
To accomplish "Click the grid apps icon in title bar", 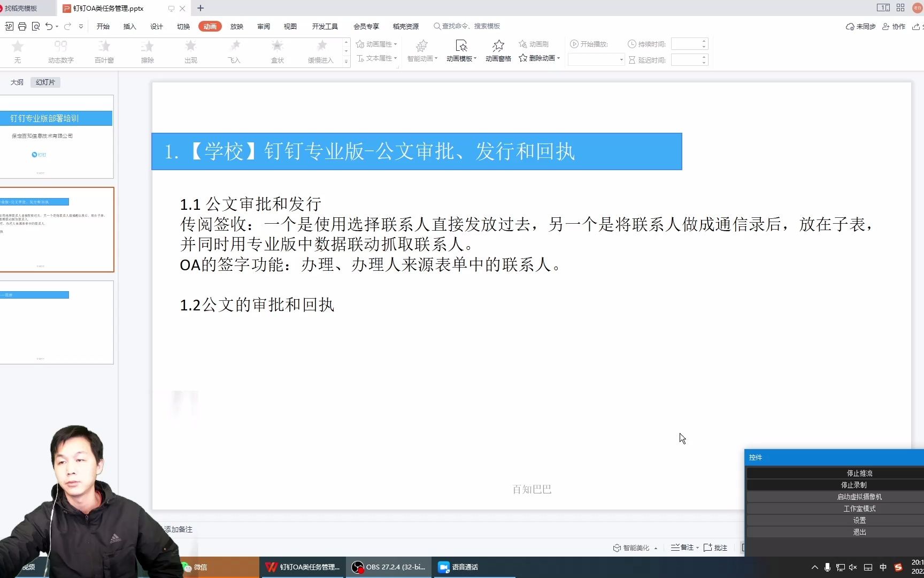I will [900, 8].
